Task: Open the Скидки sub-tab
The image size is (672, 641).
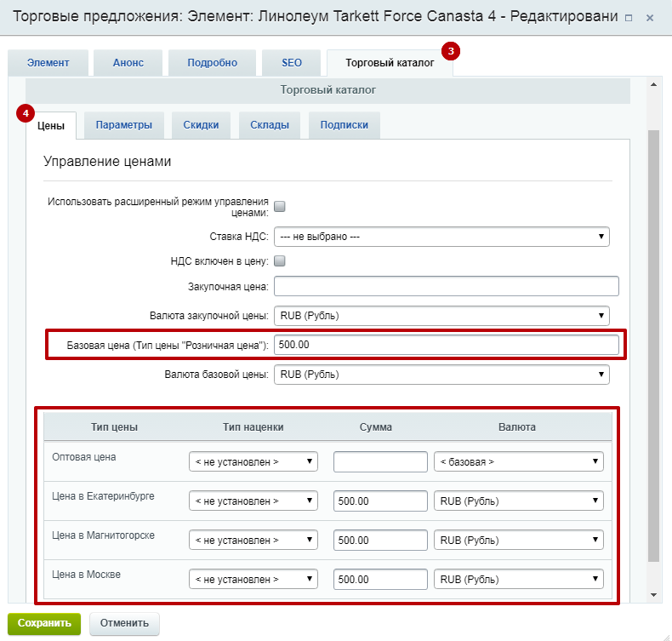Action: pyautogui.click(x=201, y=125)
